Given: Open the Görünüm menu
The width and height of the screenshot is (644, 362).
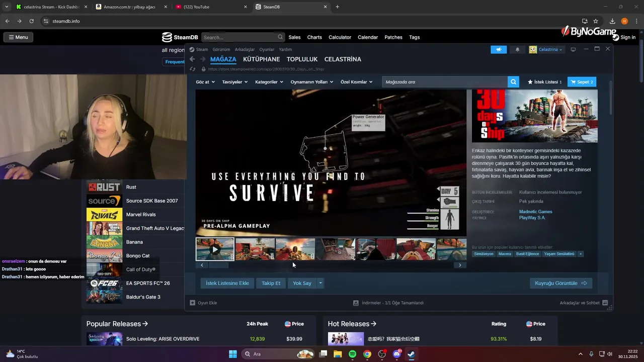Looking at the screenshot, I should pos(221,49).
